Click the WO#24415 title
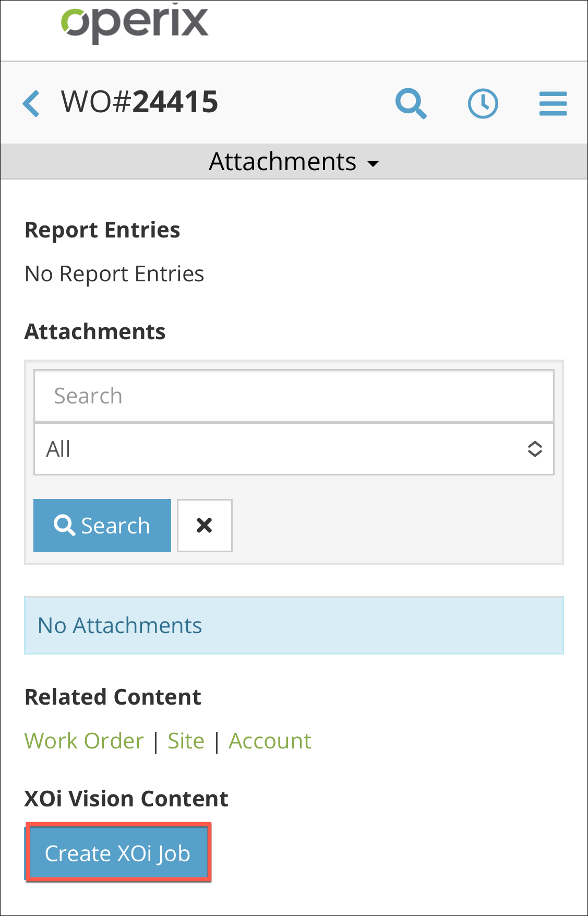 pos(139,102)
